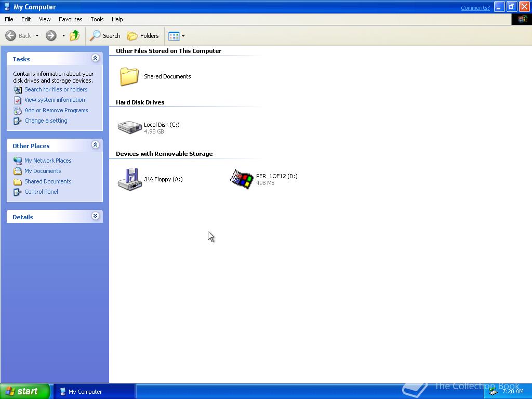Click the Back arrow toolbar icon

pos(10,36)
